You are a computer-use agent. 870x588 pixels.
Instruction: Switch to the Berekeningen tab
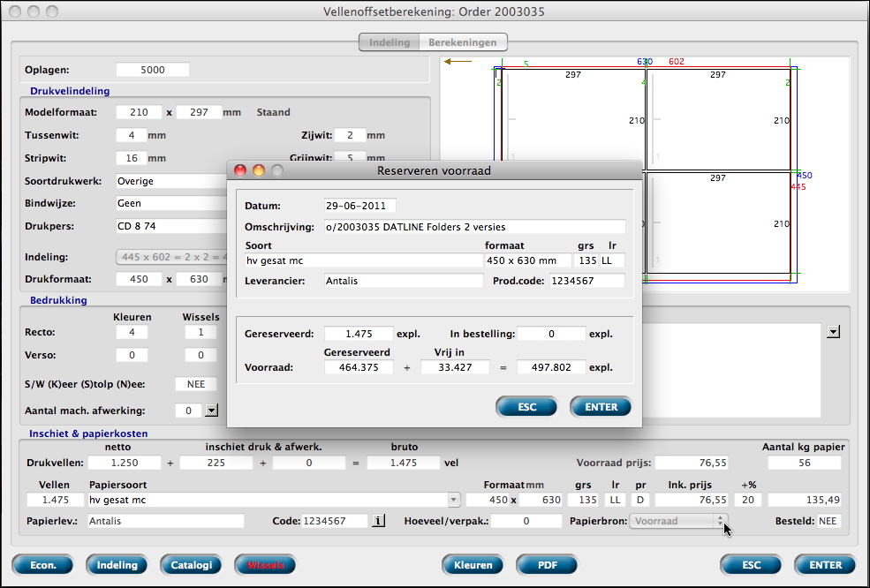[x=463, y=42]
